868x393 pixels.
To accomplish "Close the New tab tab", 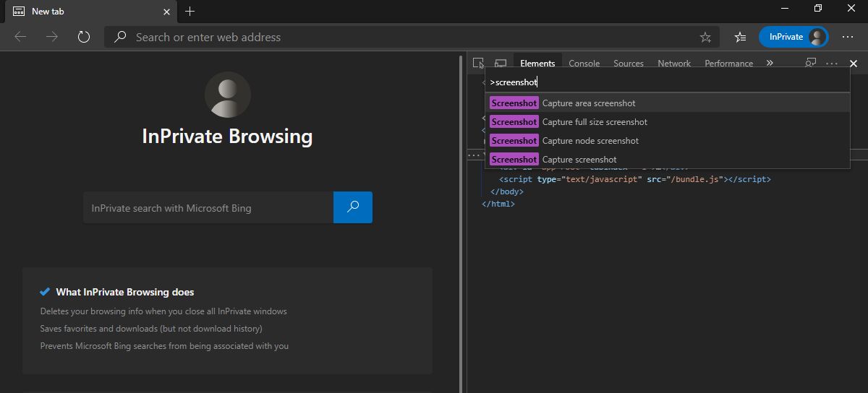I will (167, 12).
